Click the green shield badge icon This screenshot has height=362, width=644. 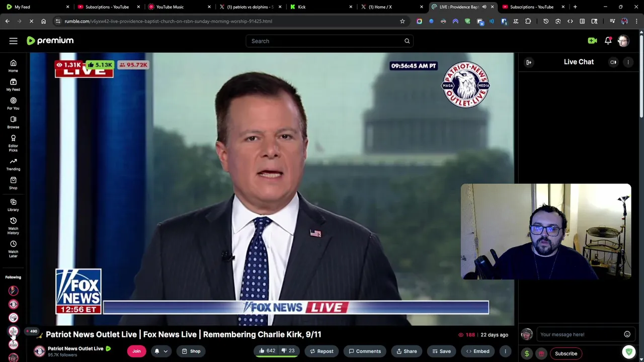tap(628, 352)
